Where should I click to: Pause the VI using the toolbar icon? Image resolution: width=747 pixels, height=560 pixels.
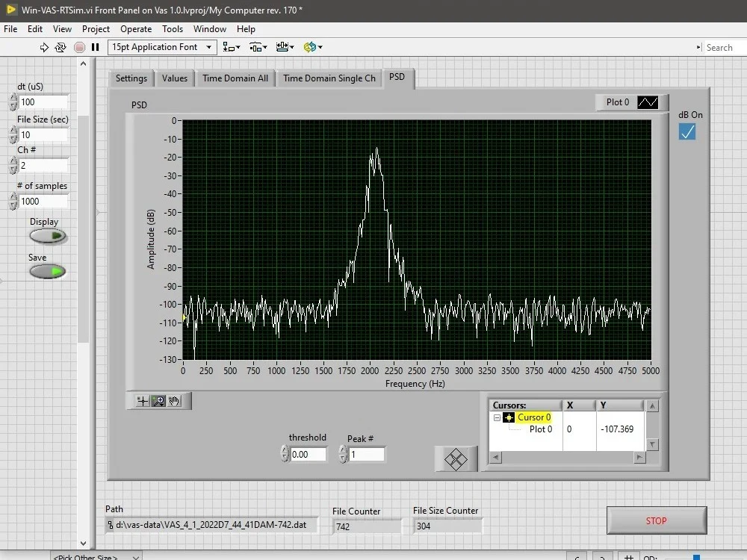(x=95, y=47)
